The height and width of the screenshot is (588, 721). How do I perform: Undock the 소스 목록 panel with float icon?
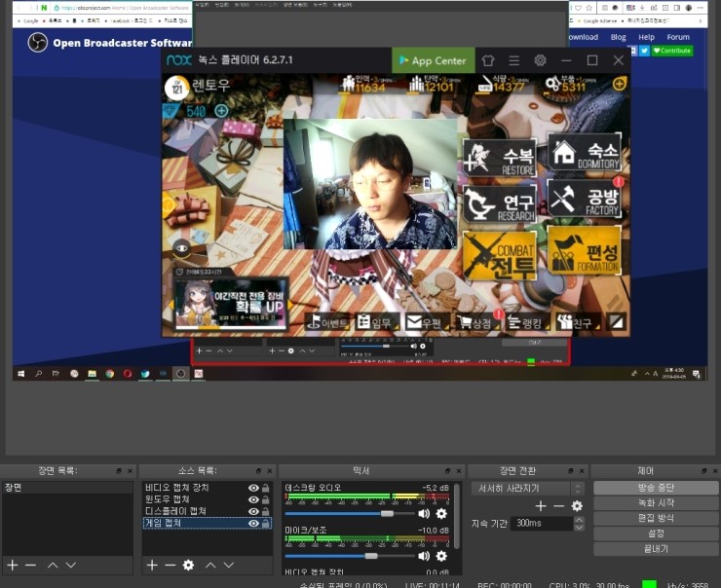click(x=258, y=471)
